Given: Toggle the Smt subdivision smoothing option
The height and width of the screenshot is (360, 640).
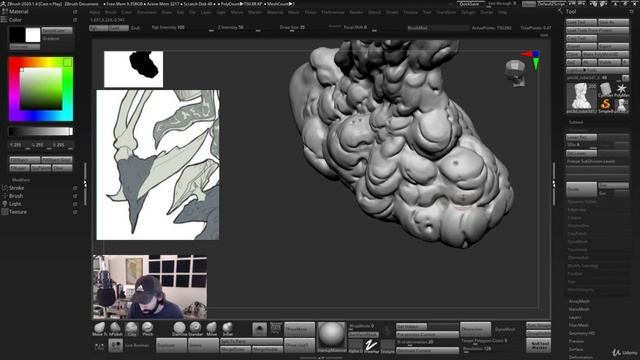Looking at the screenshot, I should click(613, 185).
